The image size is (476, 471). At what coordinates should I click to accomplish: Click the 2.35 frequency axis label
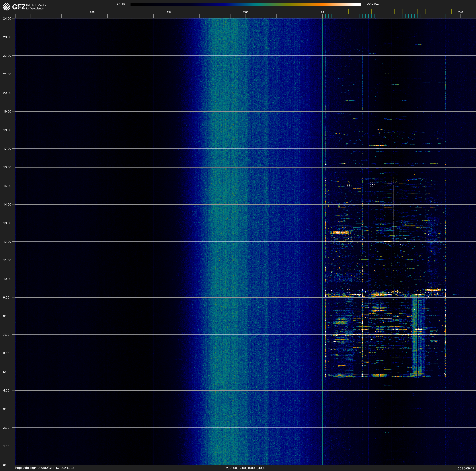tap(245, 12)
